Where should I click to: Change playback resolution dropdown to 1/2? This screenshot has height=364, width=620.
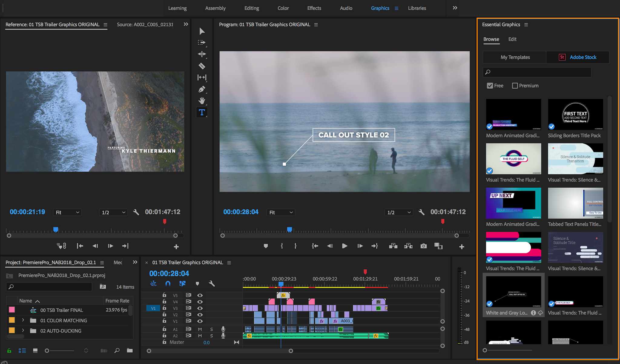tap(399, 212)
